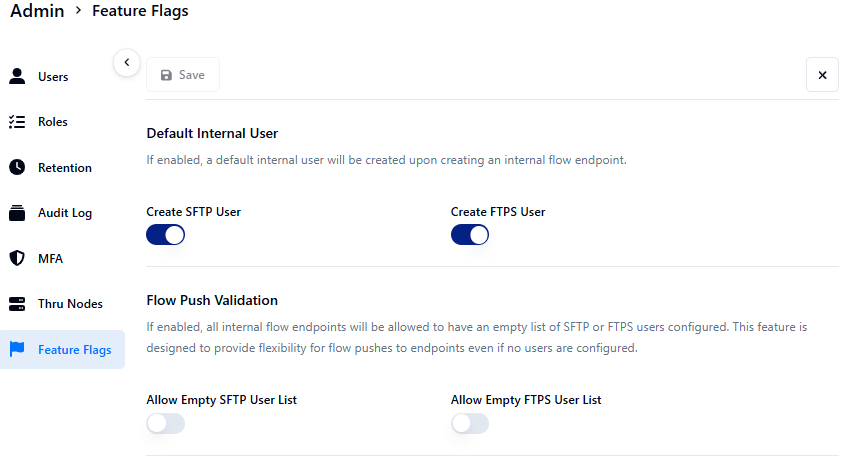This screenshot has height=472, width=846.
Task: Turn off Create FTPS User switch
Action: click(x=470, y=235)
